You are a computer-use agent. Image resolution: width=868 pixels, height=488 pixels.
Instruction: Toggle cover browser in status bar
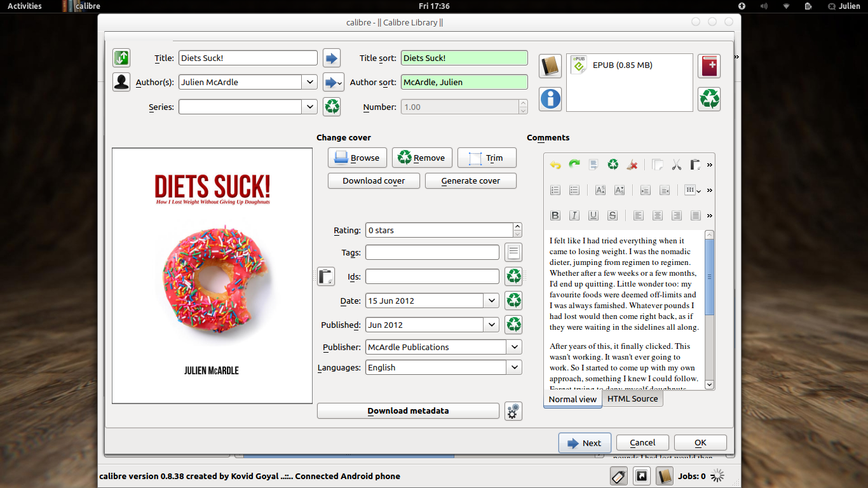[x=642, y=476]
